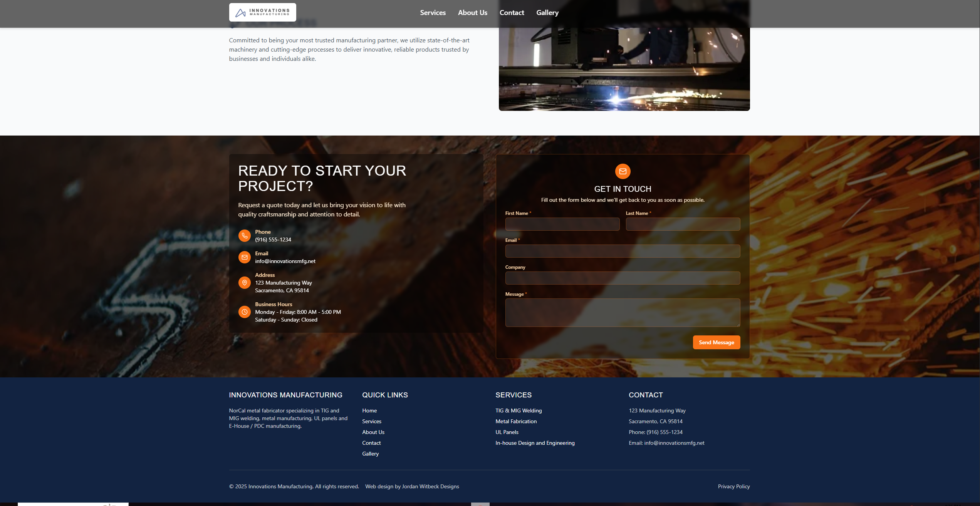
Task: Click the email envelope icon beside info address
Action: pos(244,257)
